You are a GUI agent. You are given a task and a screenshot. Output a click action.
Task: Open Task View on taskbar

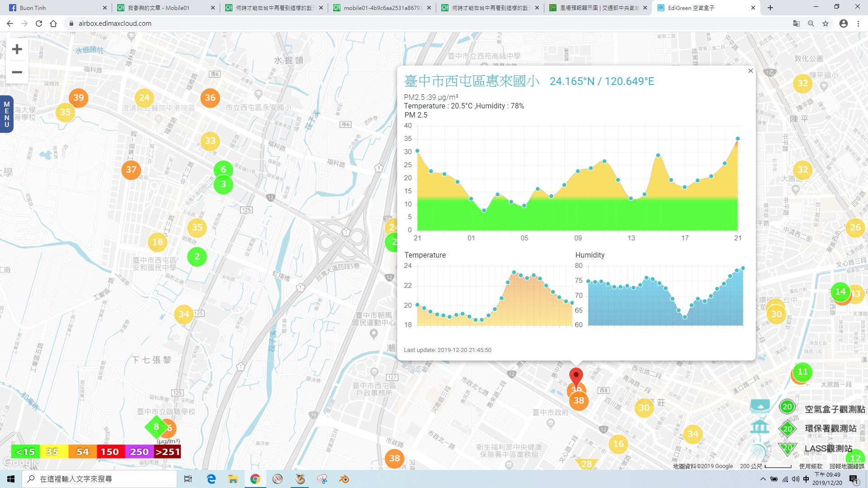click(x=189, y=479)
